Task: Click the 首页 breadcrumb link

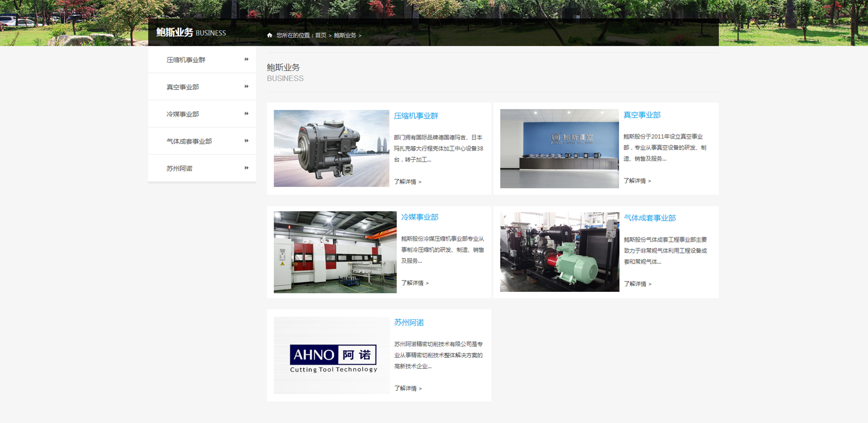Action: click(x=321, y=35)
